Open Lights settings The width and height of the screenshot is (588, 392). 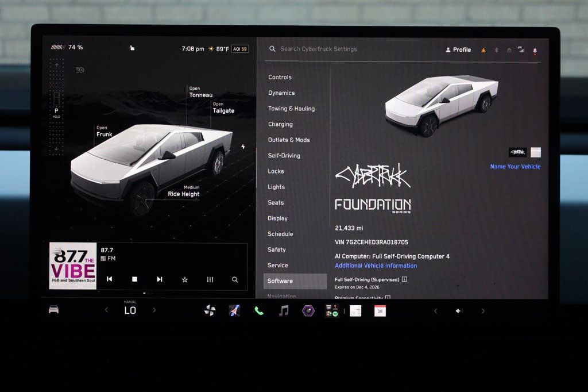tap(276, 187)
